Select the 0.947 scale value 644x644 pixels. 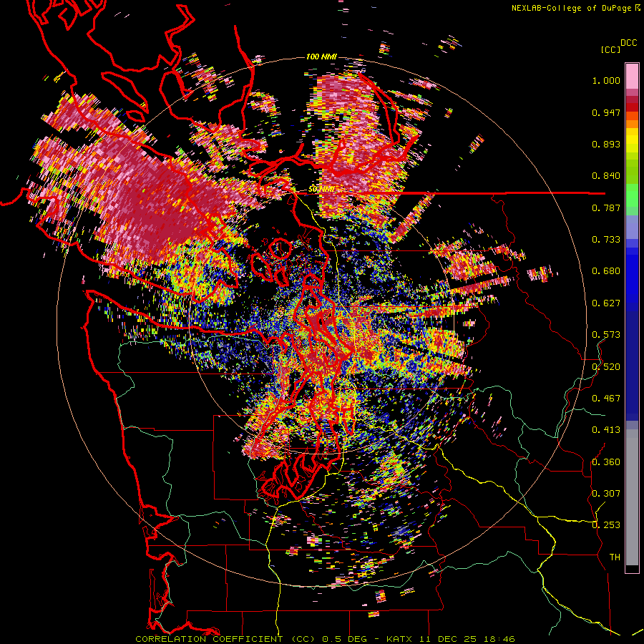click(x=606, y=112)
